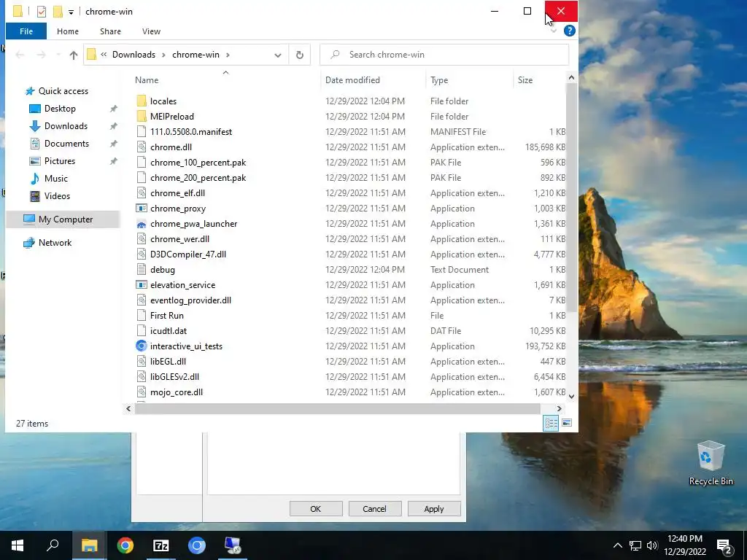Click the interactive_ui_tests Chromium icon

(x=141, y=346)
